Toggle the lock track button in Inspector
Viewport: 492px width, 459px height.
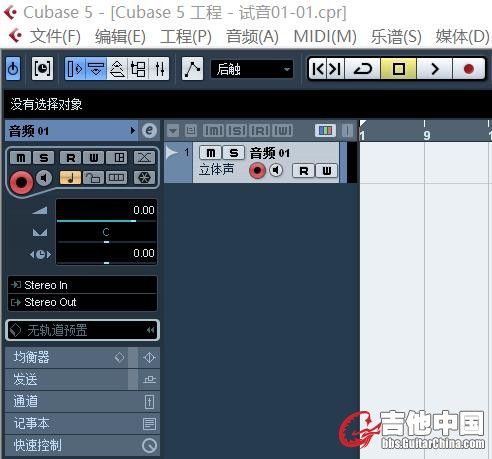93,178
